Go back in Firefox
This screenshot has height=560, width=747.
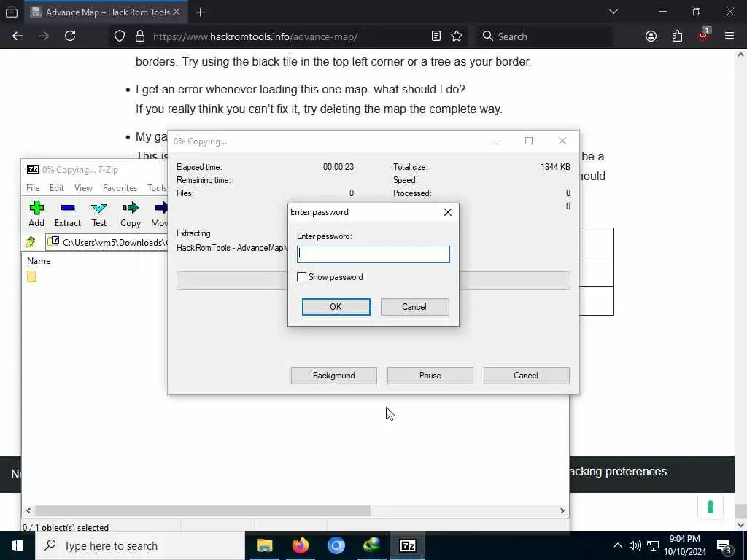(x=18, y=36)
